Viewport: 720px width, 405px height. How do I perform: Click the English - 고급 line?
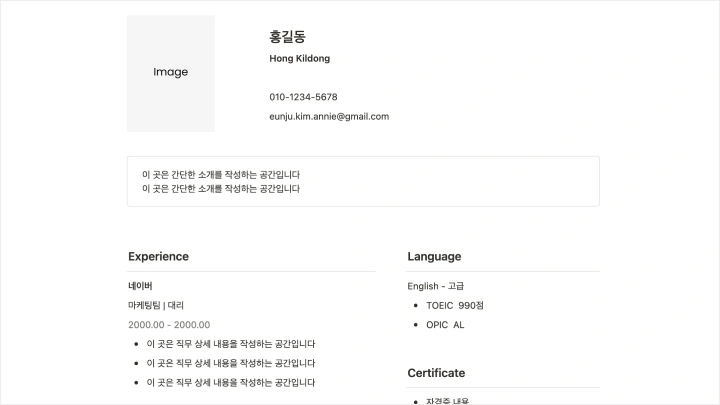tap(435, 286)
